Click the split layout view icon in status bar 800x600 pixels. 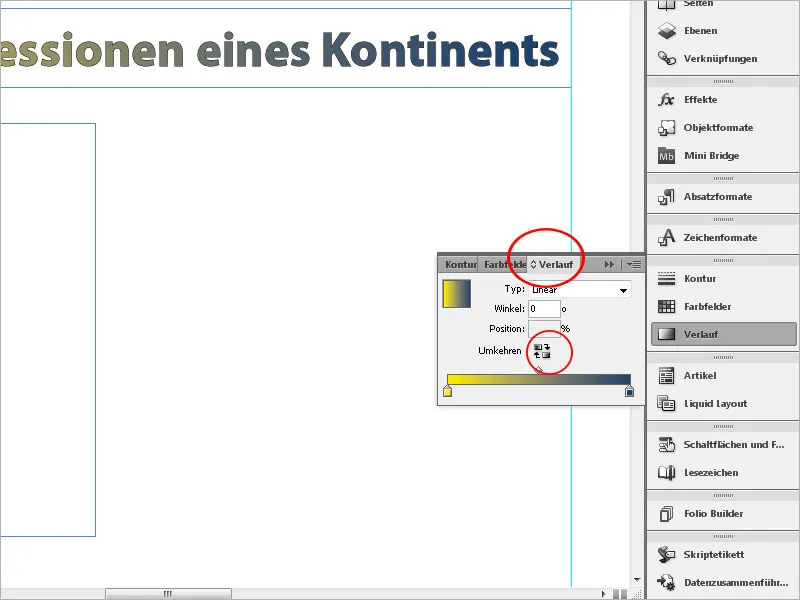coord(619,594)
